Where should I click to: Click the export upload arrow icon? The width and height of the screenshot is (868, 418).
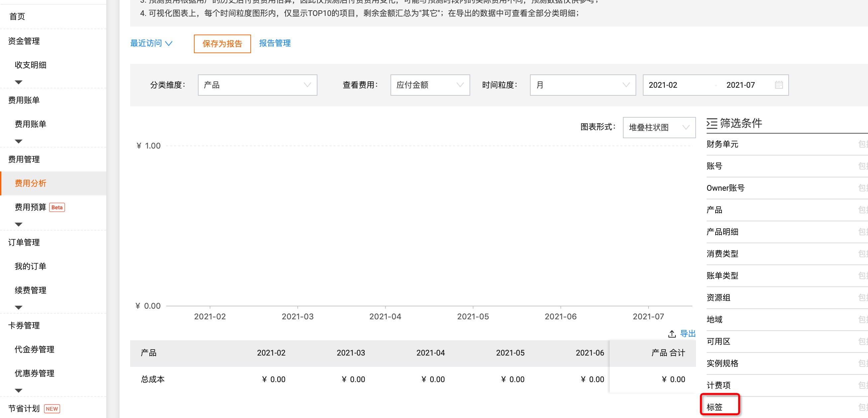pos(672,334)
